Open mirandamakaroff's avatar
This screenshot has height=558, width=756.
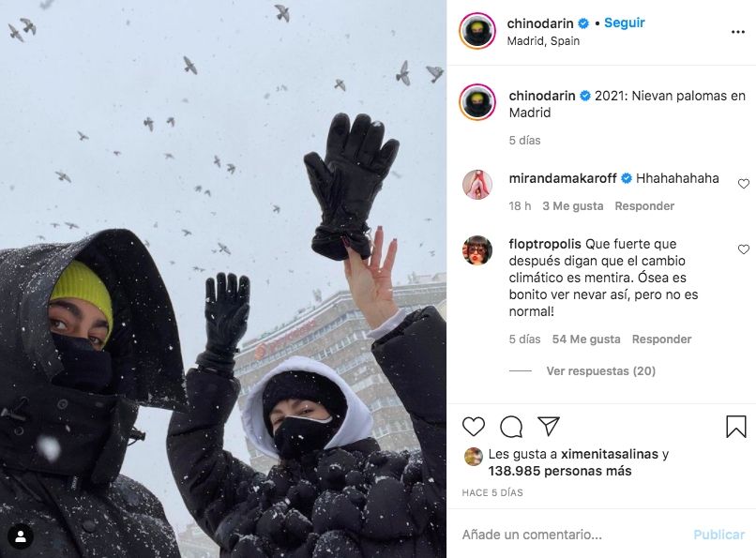[477, 185]
